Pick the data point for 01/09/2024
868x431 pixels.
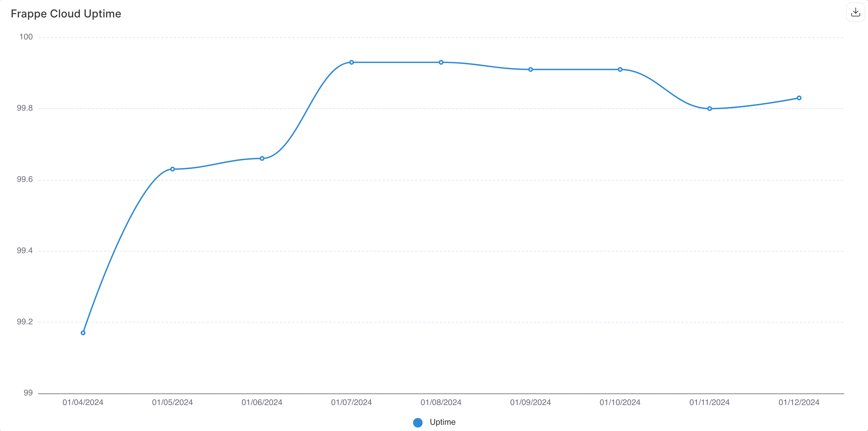point(531,69)
